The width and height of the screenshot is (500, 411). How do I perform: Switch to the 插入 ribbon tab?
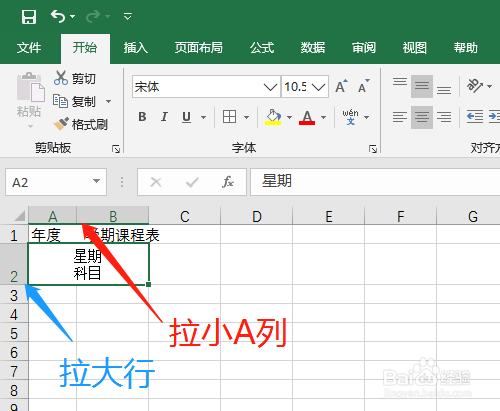[136, 48]
